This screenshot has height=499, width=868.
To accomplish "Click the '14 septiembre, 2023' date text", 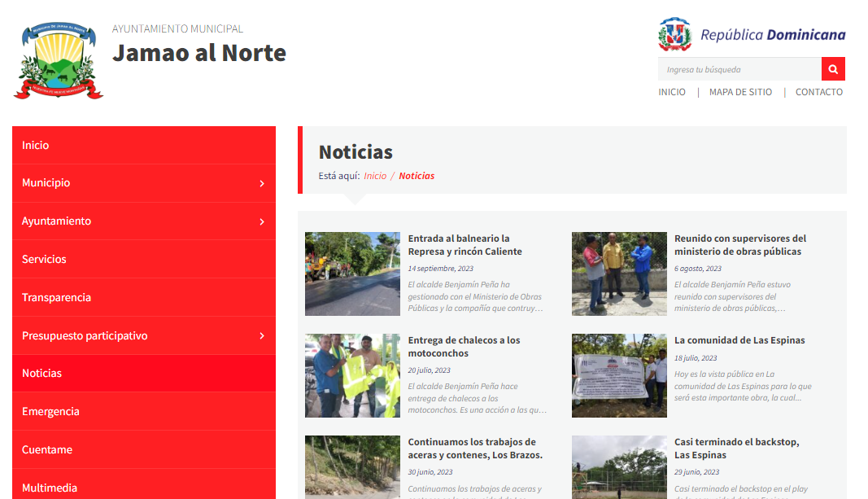I will coord(441,269).
